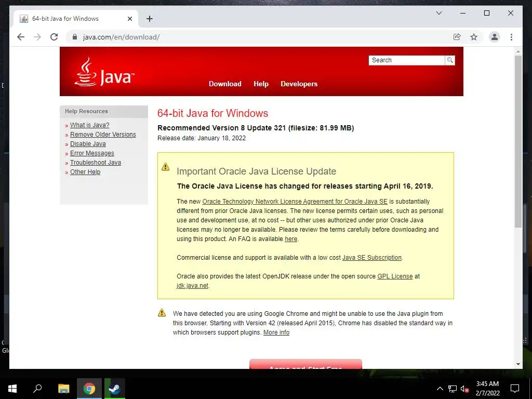Screen dimensions: 532x399
Task: Click the Chrome back arrow
Action: (x=21, y=37)
